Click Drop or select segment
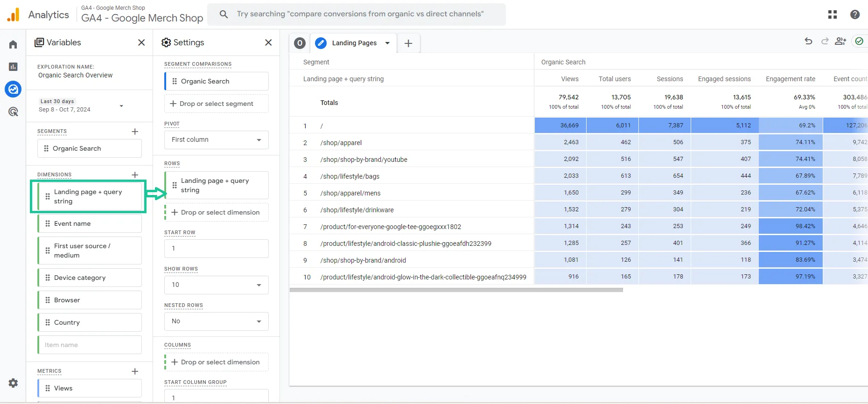 [217, 104]
